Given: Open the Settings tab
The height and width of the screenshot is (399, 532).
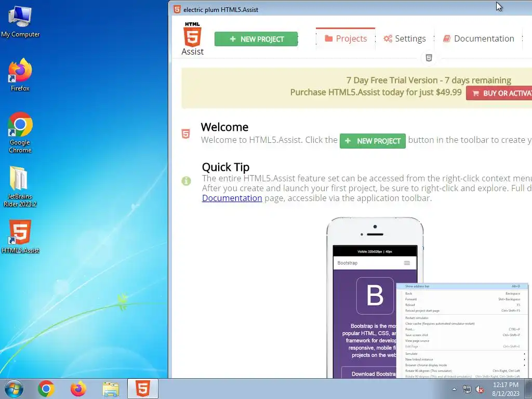Looking at the screenshot, I should tap(404, 38).
